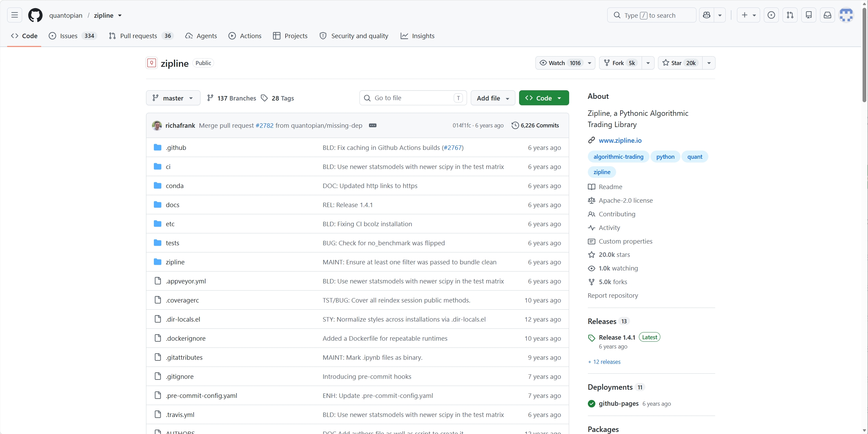Image resolution: width=868 pixels, height=434 pixels.
Task: Expand the Copilot dropdown arrow
Action: [720, 15]
